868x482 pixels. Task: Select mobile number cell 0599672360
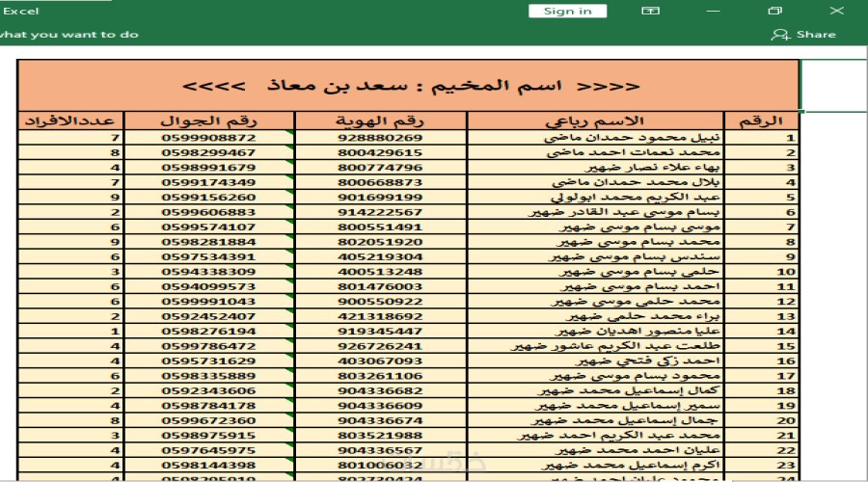point(209,420)
